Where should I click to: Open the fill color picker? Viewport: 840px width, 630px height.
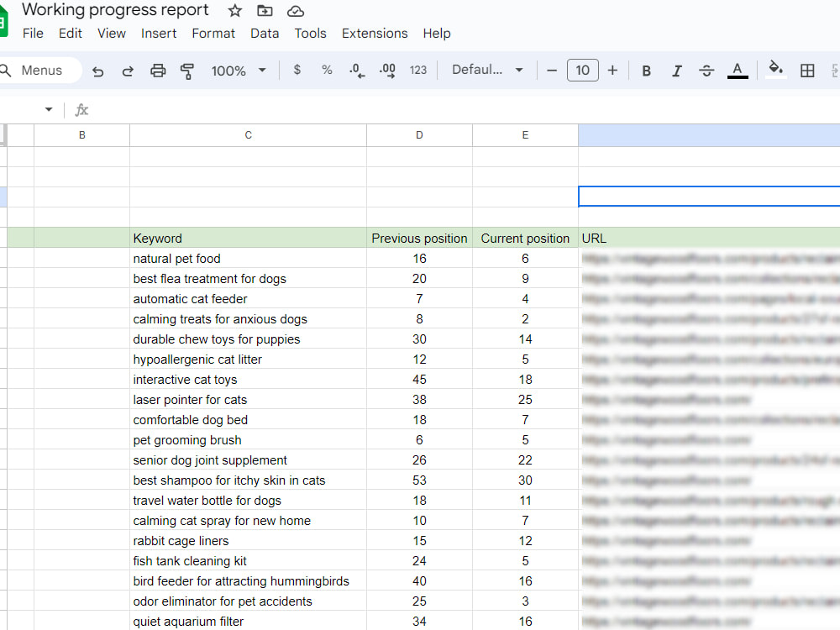[775, 70]
